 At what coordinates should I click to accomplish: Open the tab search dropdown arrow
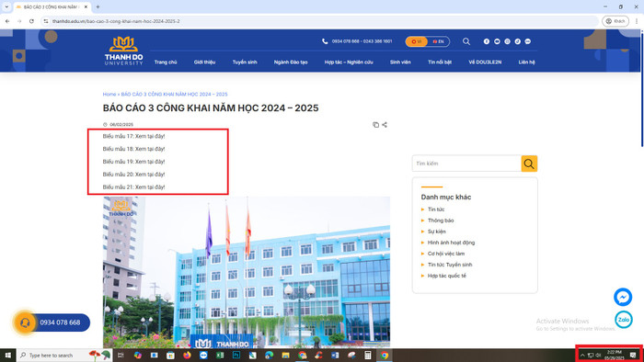click(x=6, y=7)
